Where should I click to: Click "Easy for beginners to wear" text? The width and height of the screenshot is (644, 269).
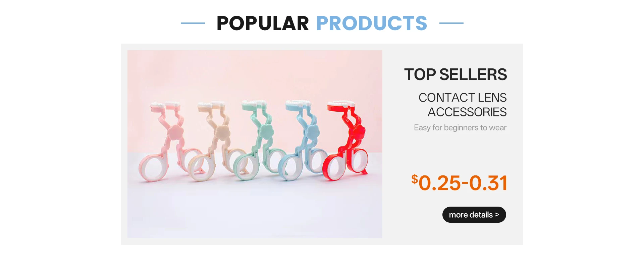click(x=460, y=128)
